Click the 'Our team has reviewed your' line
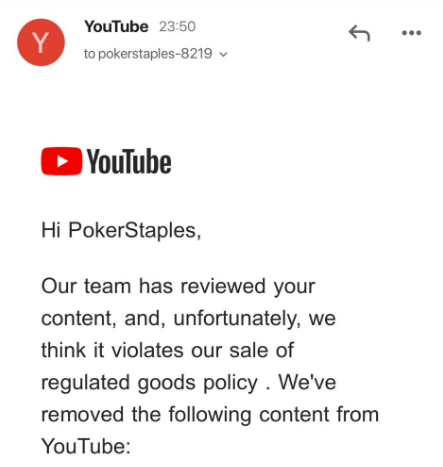 coord(178,286)
